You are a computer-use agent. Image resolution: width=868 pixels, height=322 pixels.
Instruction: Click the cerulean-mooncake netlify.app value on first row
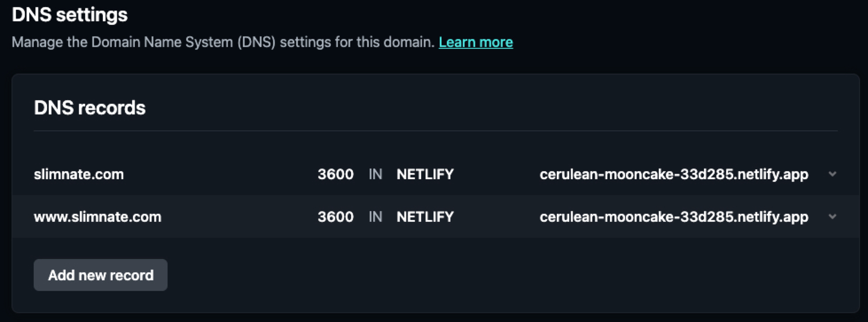674,174
